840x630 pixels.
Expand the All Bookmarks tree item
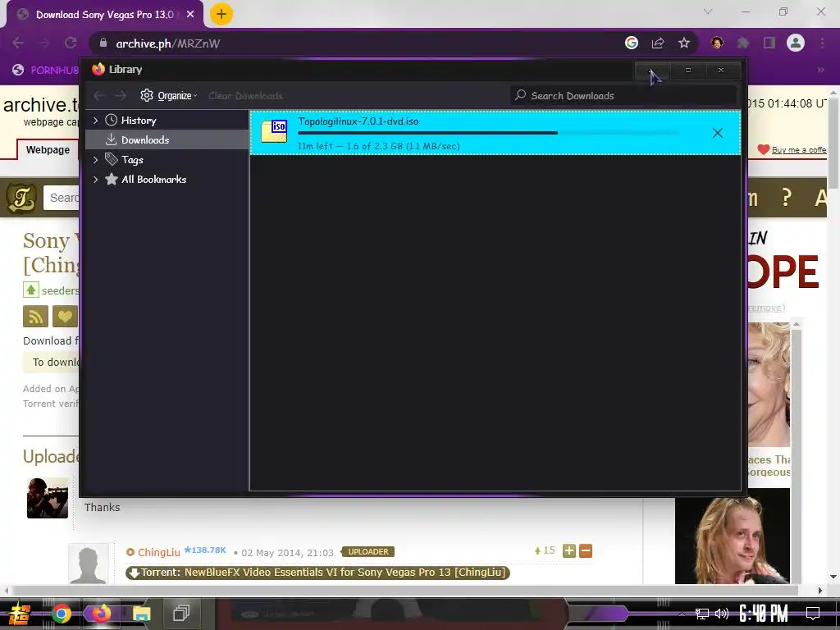coord(96,180)
